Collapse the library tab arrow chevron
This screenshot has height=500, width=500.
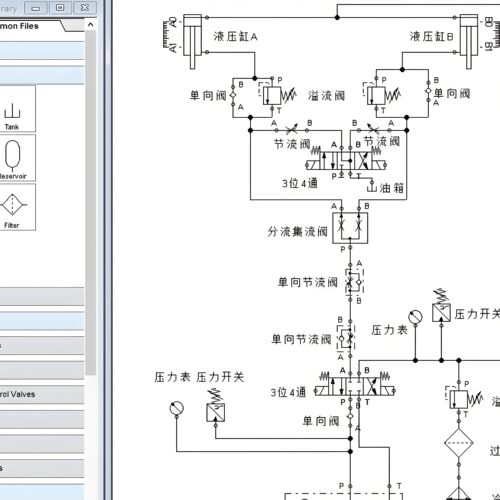click(x=90, y=25)
